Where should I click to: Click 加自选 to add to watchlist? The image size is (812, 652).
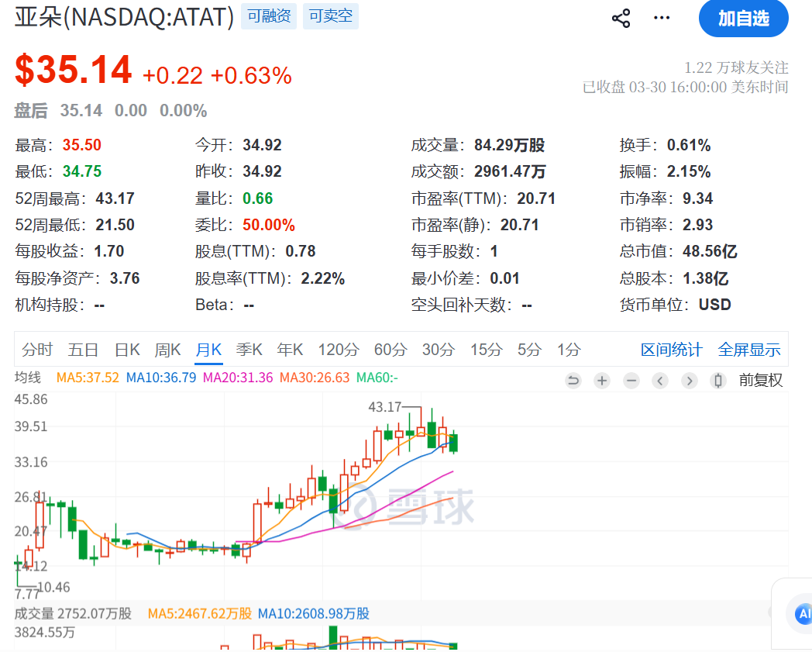tap(744, 18)
